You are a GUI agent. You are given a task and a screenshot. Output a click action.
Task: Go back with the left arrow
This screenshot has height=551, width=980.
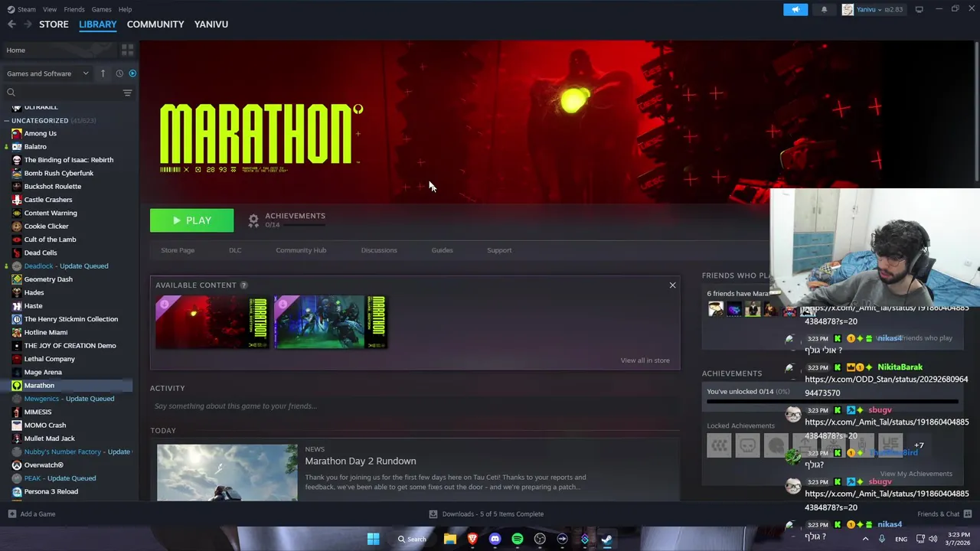pyautogui.click(x=11, y=24)
